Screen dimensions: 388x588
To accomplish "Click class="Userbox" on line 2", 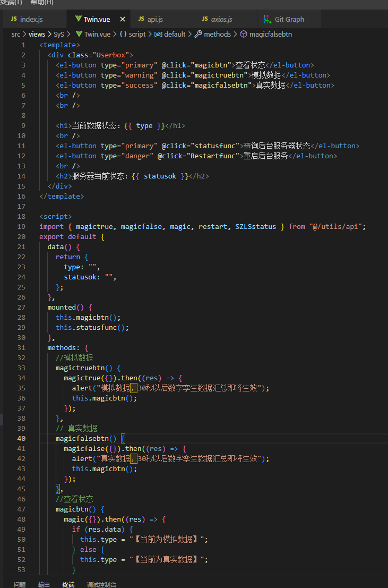I will [x=99, y=55].
